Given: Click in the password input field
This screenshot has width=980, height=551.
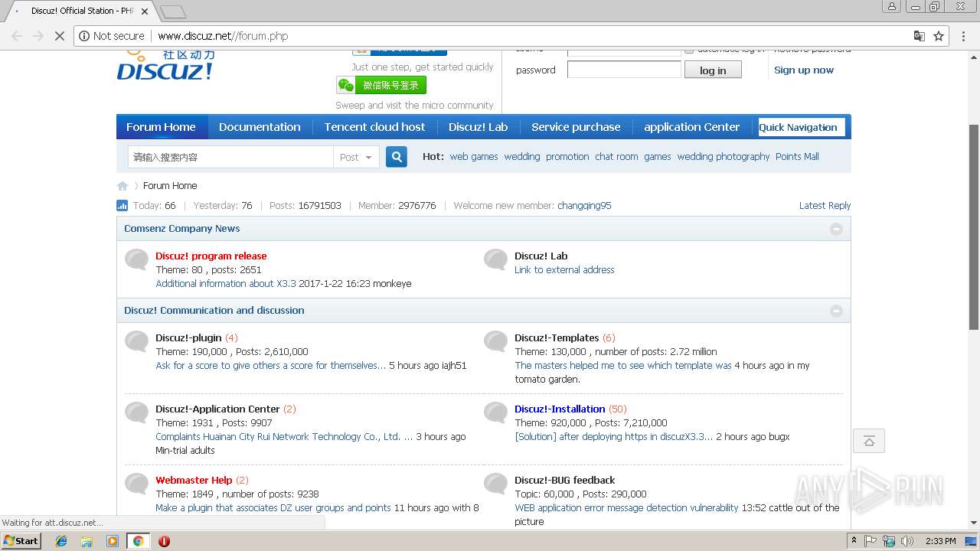Looking at the screenshot, I should pos(624,70).
